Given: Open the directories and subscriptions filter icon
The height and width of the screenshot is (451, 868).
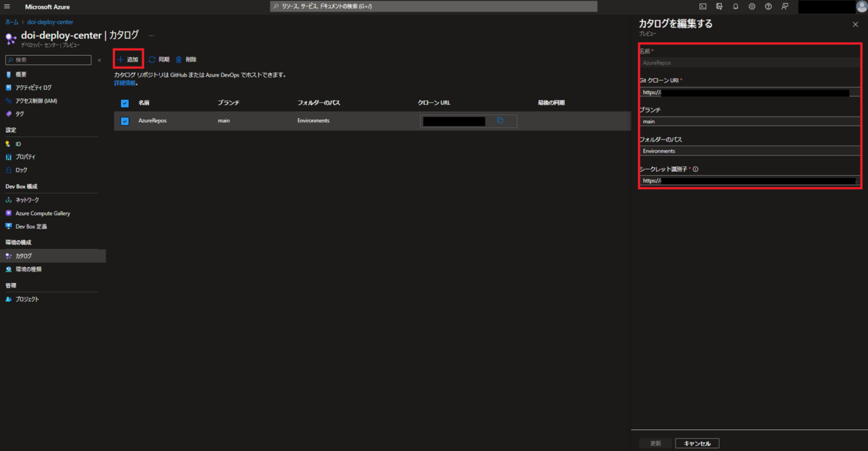Looking at the screenshot, I should [x=719, y=7].
